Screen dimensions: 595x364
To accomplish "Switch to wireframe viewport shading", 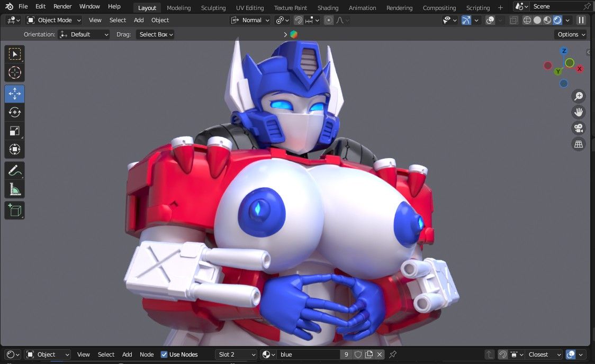I will (527, 20).
